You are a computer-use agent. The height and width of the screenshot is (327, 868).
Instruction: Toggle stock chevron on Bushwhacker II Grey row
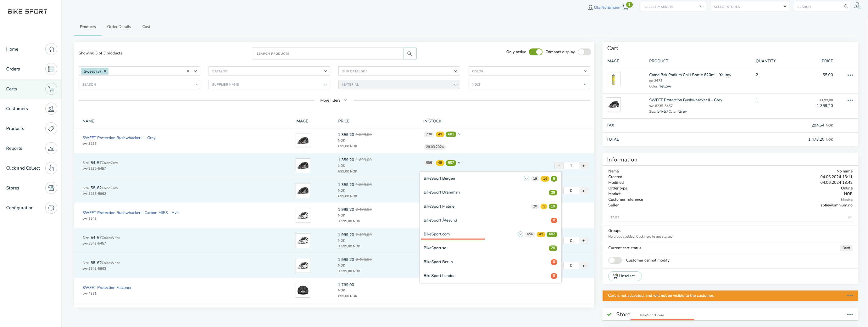(x=459, y=134)
